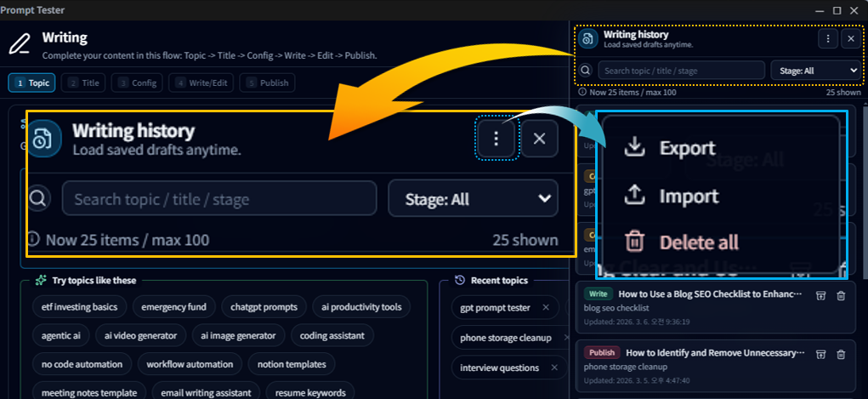Click the Publish stage badge on storage draft
Screen dimensions: 868x399
point(602,352)
